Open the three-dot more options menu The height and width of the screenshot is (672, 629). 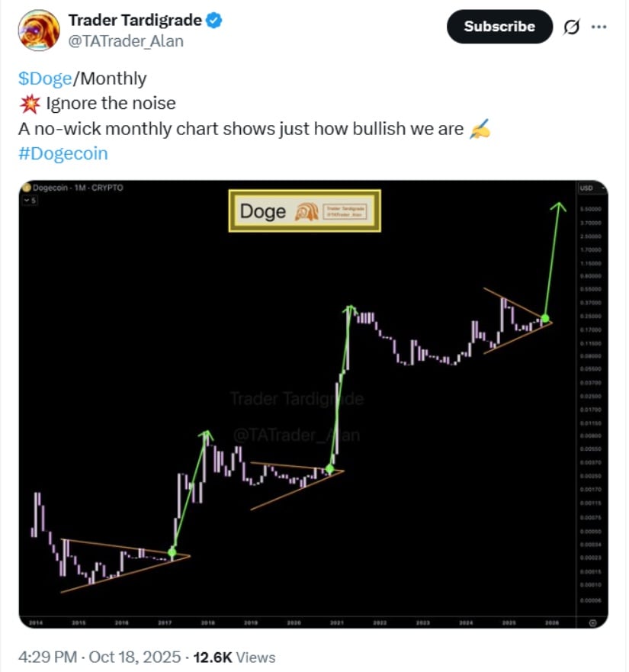pos(599,27)
